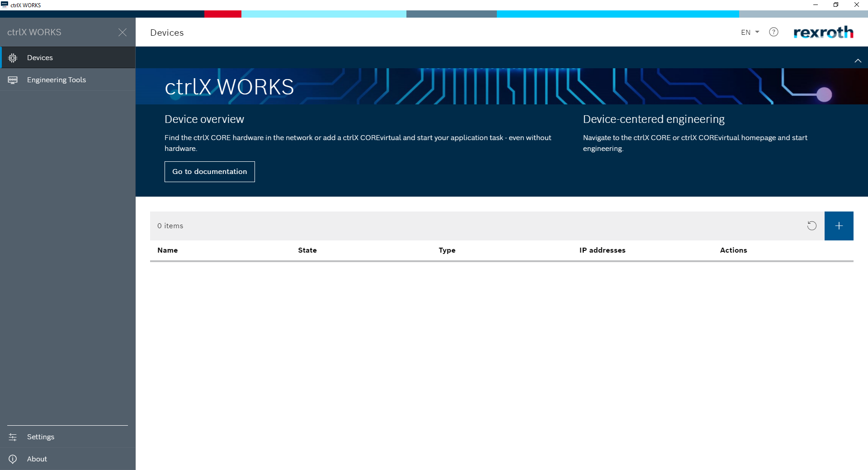Close the ctrlX WORKS window
This screenshot has width=868, height=470.
pos(857,5)
